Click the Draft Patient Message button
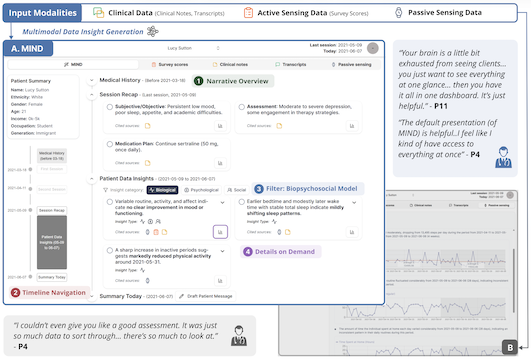 (x=206, y=296)
